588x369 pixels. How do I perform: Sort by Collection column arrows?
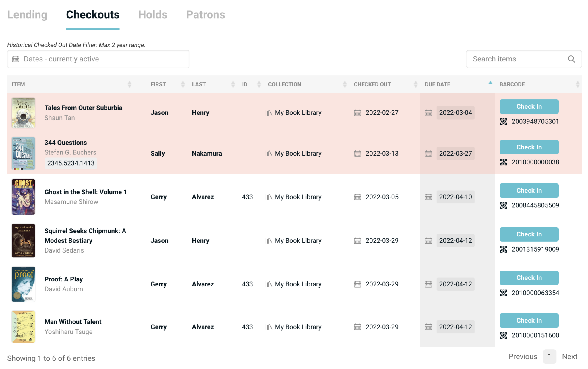coord(345,84)
